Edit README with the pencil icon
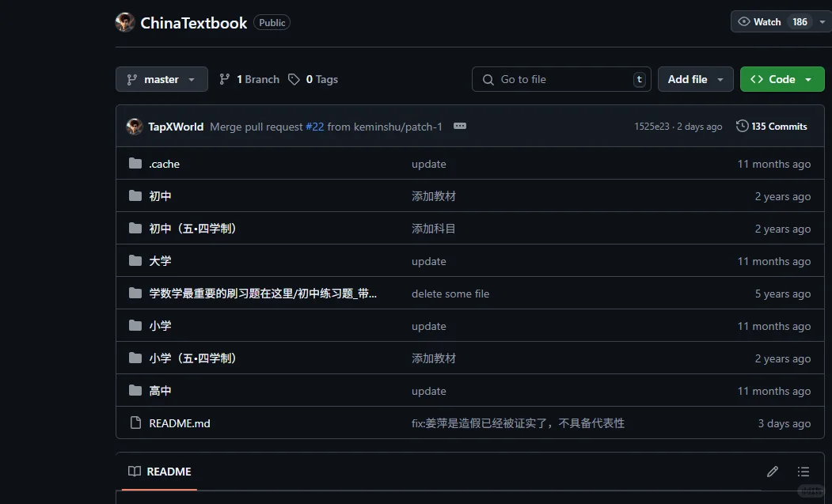Image resolution: width=832 pixels, height=504 pixels. [773, 471]
